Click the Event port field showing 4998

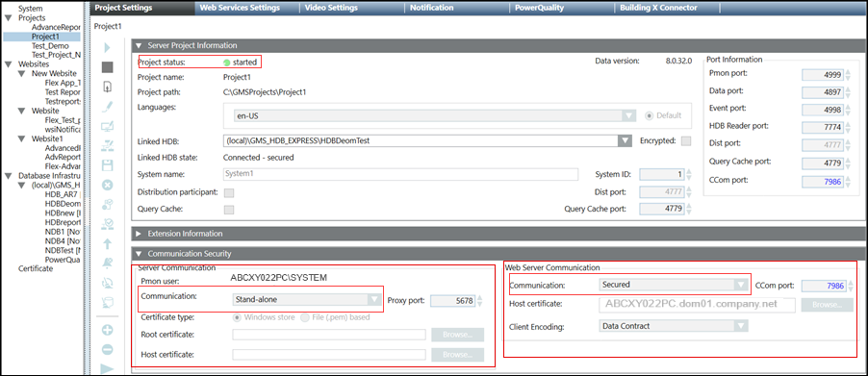(x=823, y=110)
